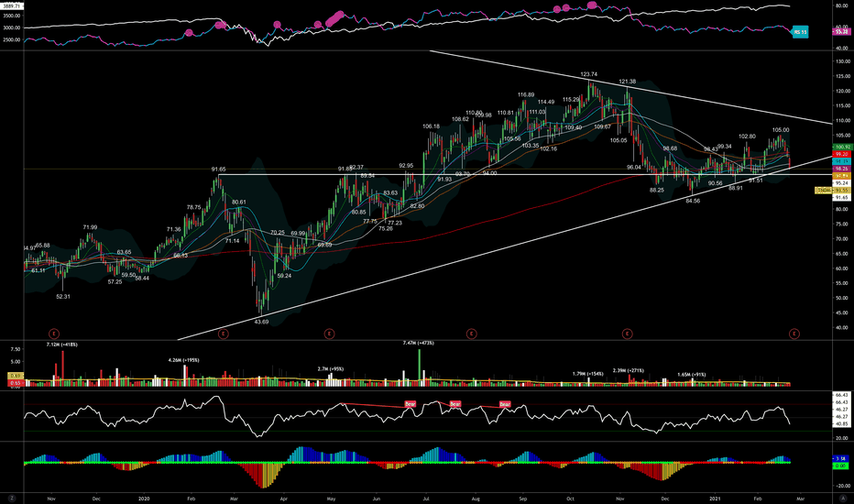Click the 2020 label on the time axis

tap(144, 498)
